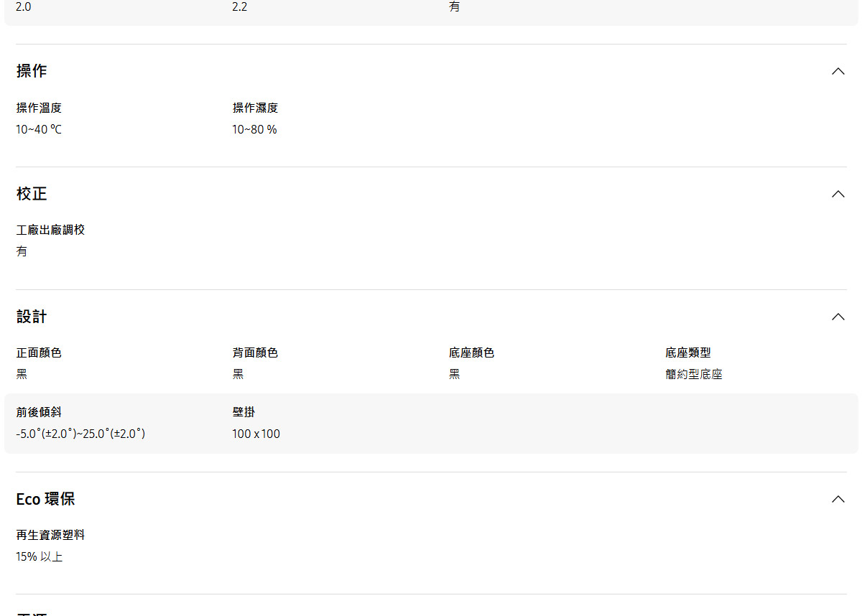
Task: Select the 工廠出廠調校 label
Action: point(50,230)
